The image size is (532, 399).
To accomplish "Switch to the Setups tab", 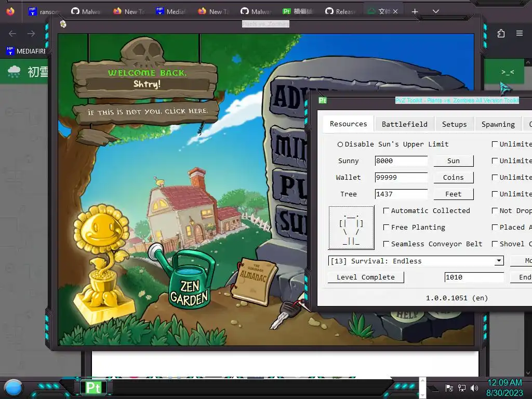I will pyautogui.click(x=454, y=124).
